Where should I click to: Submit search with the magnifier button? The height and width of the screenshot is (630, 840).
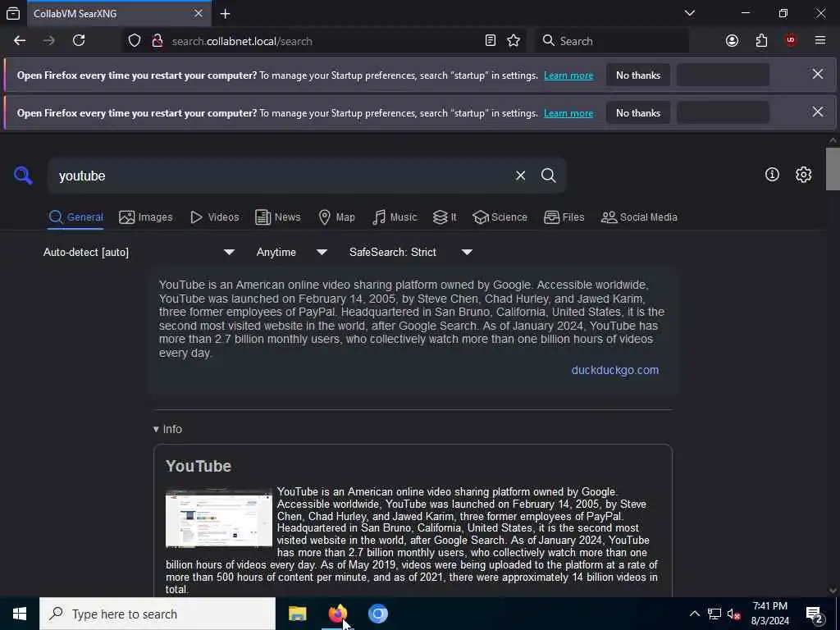[x=548, y=176]
